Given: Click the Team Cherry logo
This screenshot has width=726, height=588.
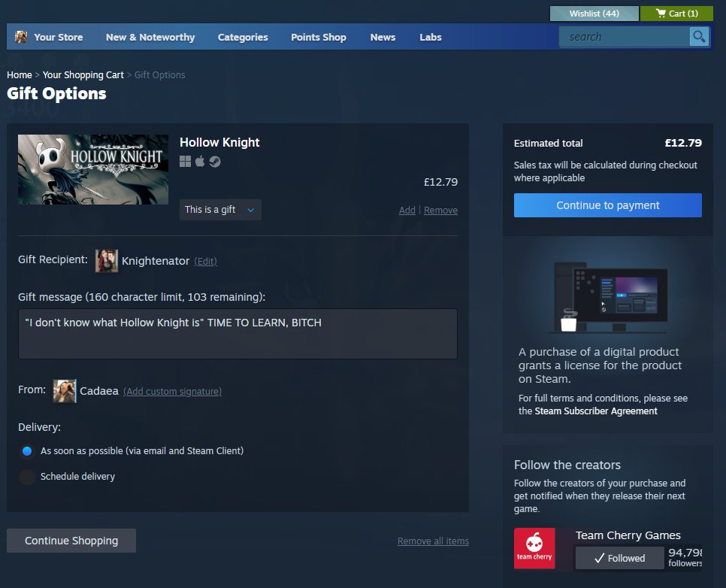Looking at the screenshot, I should [534, 548].
